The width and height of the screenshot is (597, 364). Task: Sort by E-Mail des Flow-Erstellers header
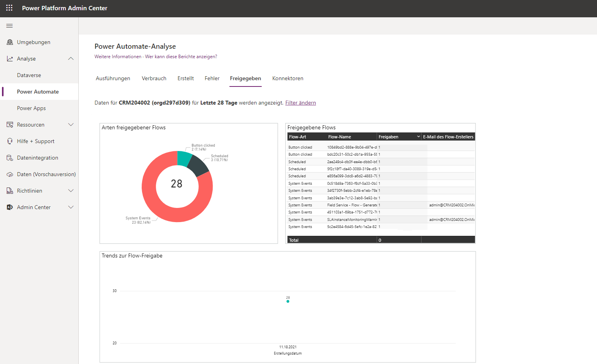point(448,137)
